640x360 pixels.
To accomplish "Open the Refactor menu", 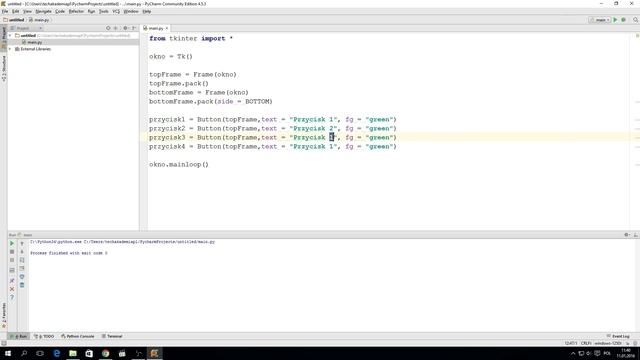I will tap(76, 11).
